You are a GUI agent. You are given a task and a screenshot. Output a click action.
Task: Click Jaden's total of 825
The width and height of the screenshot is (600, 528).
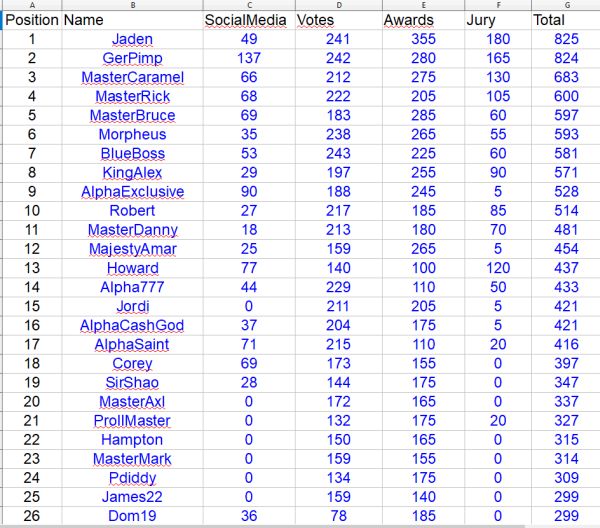(x=566, y=39)
